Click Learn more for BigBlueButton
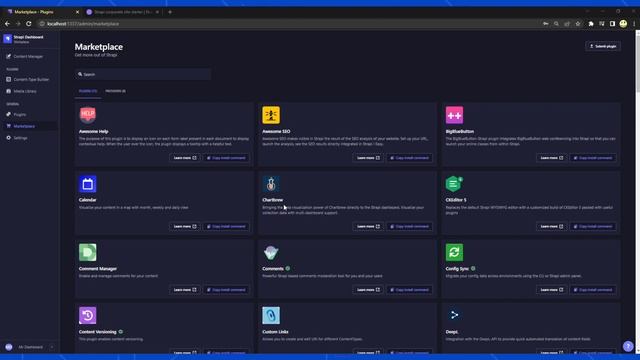 pyautogui.click(x=551, y=158)
